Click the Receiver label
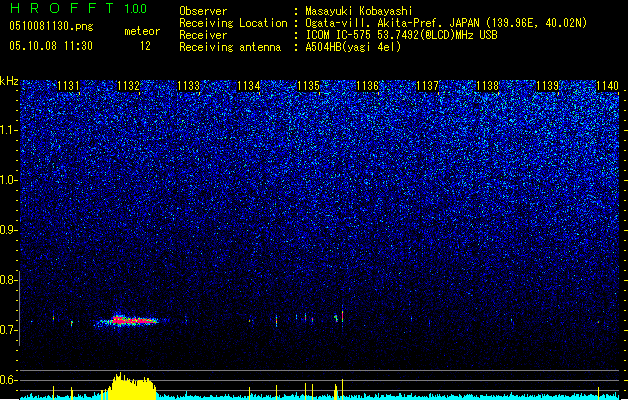 (x=203, y=35)
